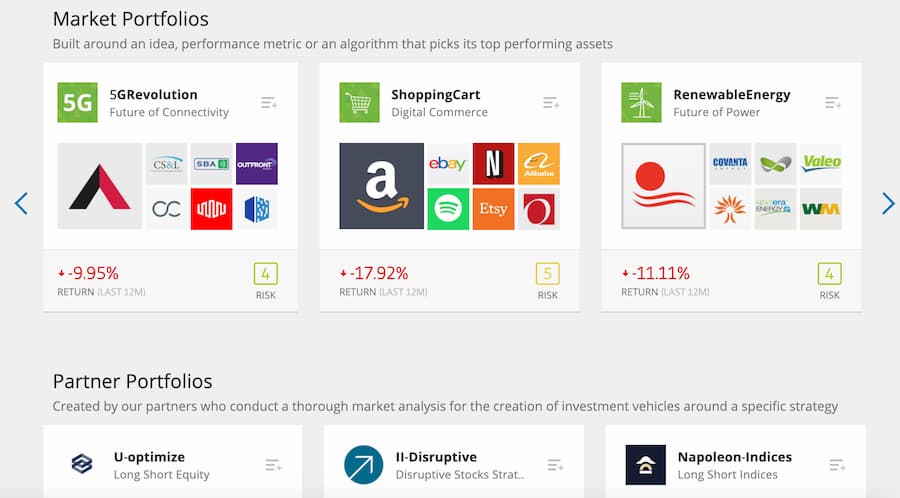The height and width of the screenshot is (498, 900).
Task: Show previous market portfolios with left arrow
Action: pyautogui.click(x=21, y=204)
